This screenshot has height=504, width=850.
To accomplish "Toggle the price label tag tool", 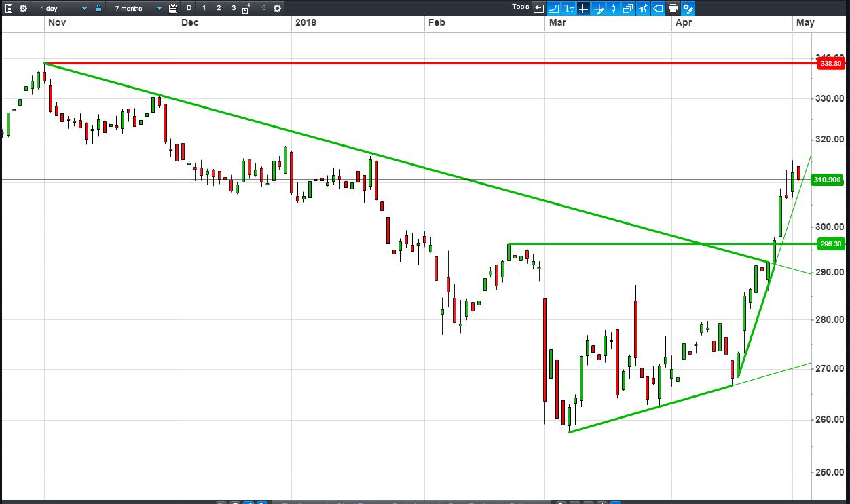I will pos(658,8).
